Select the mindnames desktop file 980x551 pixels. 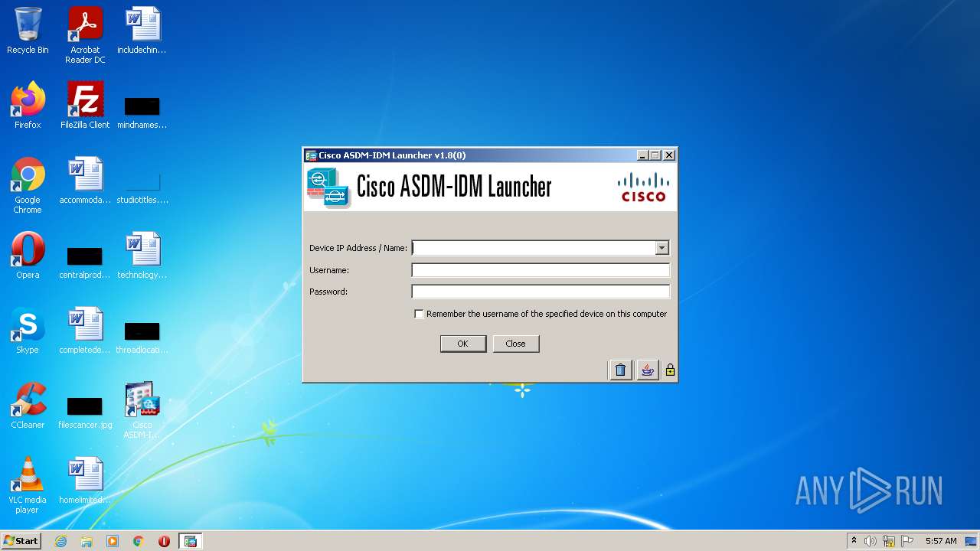142,111
